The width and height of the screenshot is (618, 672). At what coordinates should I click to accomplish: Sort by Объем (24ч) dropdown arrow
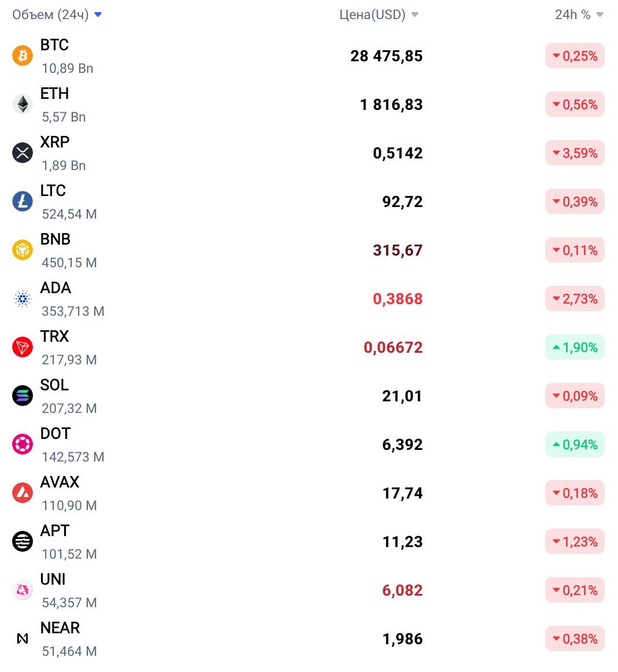[98, 14]
